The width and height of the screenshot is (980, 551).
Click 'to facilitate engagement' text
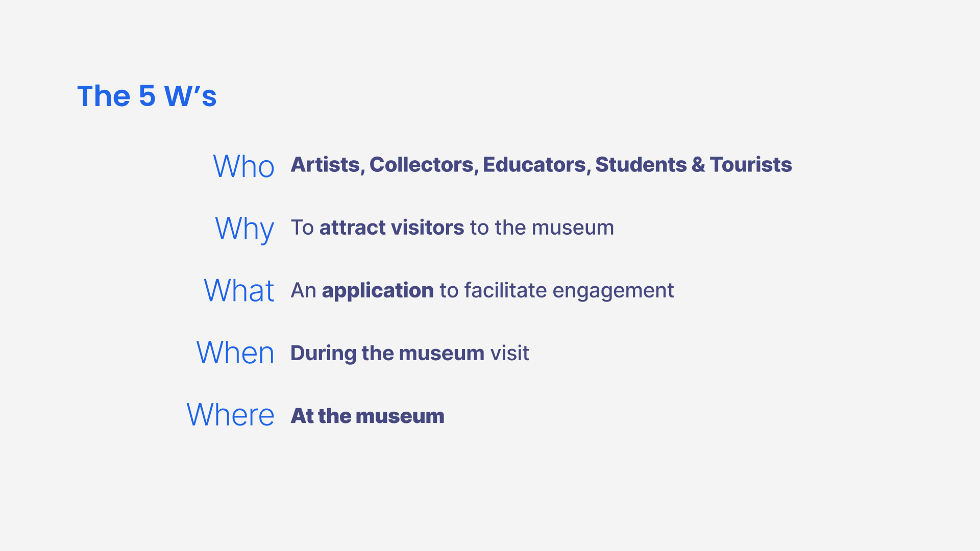point(557,291)
